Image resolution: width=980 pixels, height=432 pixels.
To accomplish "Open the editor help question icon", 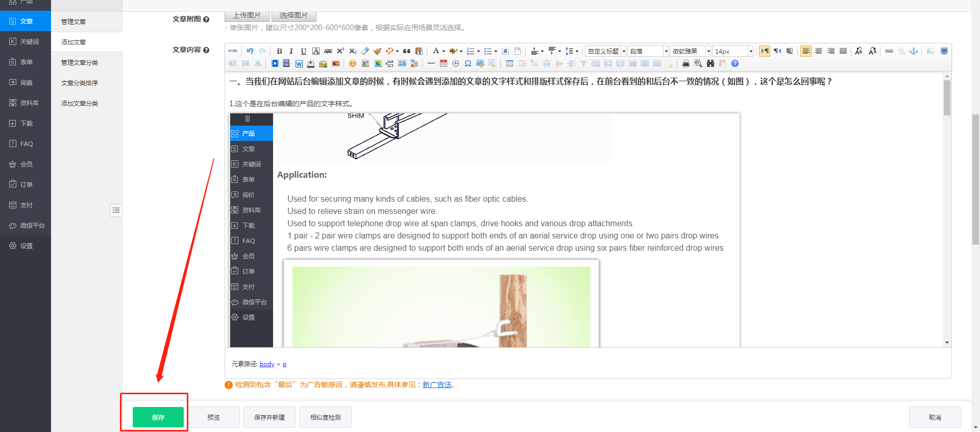I will point(735,63).
